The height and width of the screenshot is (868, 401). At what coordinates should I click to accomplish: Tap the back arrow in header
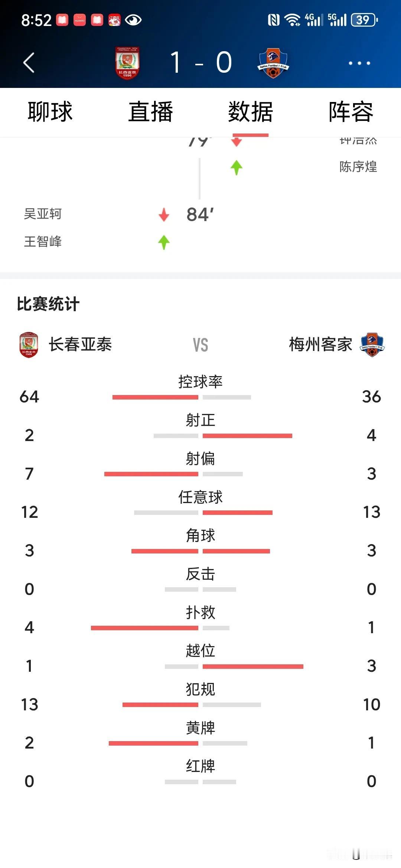point(29,62)
